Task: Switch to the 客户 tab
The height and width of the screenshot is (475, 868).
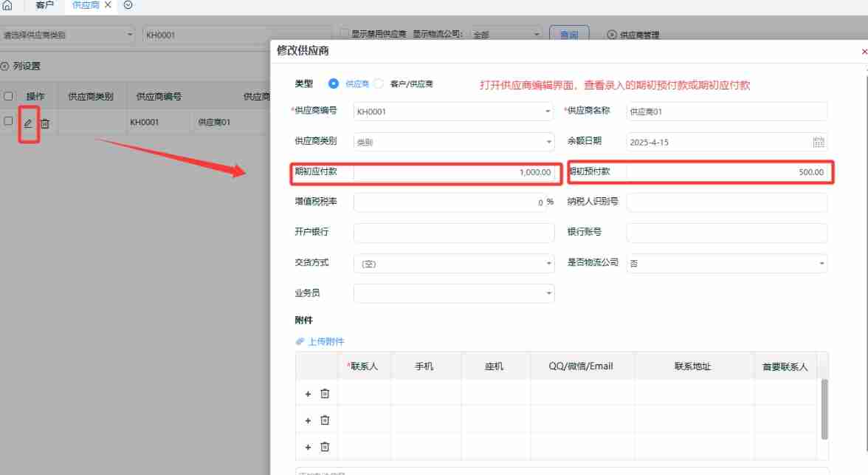Action: pos(46,5)
